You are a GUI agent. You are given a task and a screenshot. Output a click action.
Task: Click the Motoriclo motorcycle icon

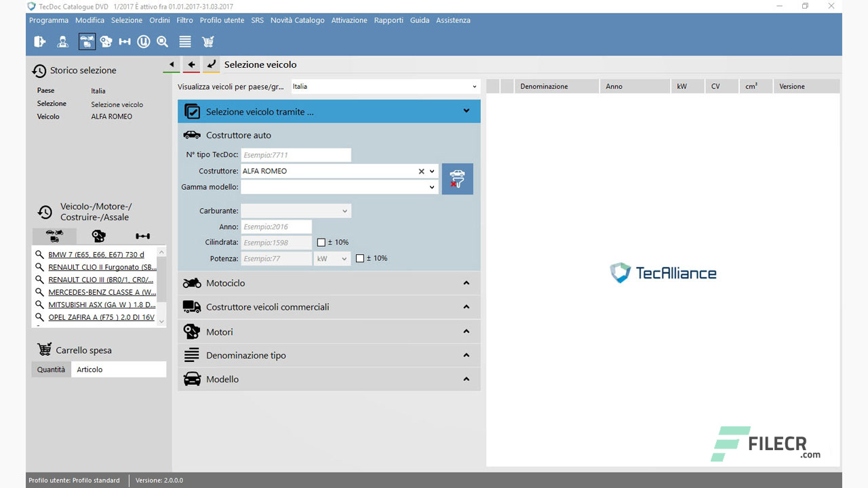192,283
